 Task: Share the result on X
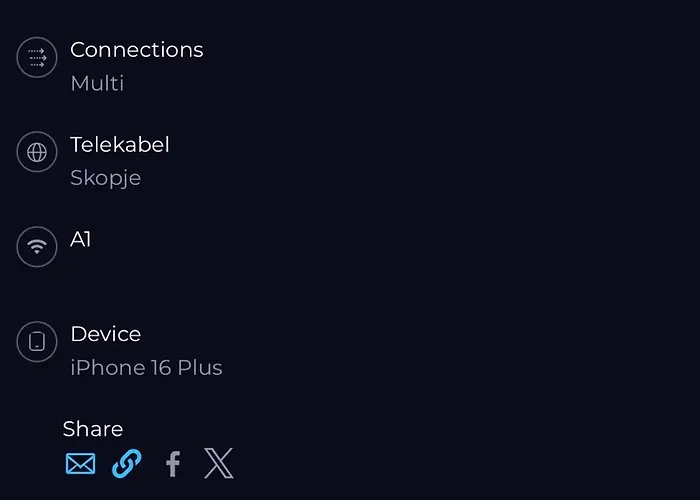(x=218, y=464)
